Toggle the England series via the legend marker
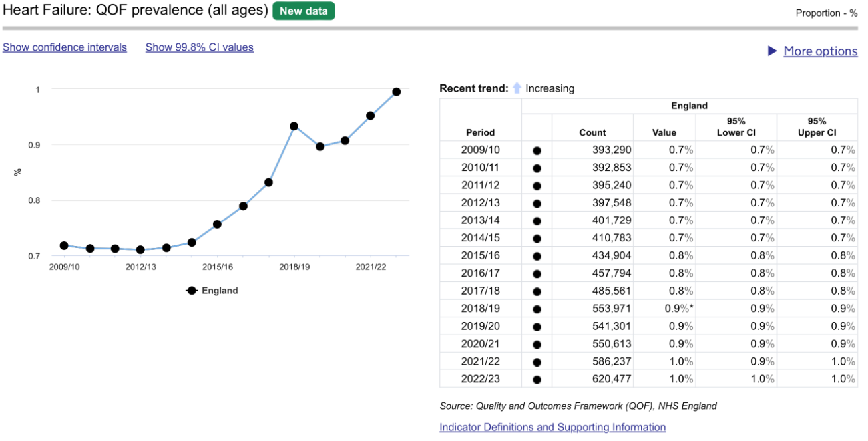Screen dimensions: 868x441 (x=191, y=289)
